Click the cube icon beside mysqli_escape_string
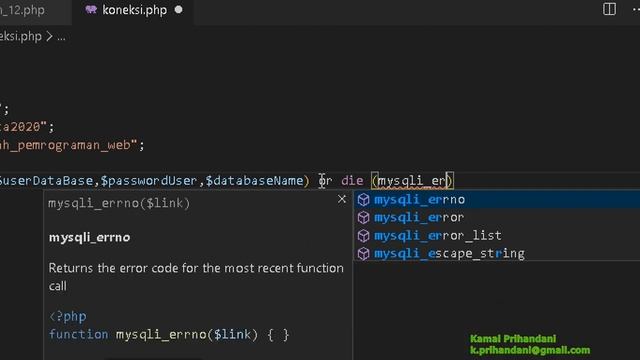Image resolution: width=640 pixels, height=360 pixels. tap(363, 253)
